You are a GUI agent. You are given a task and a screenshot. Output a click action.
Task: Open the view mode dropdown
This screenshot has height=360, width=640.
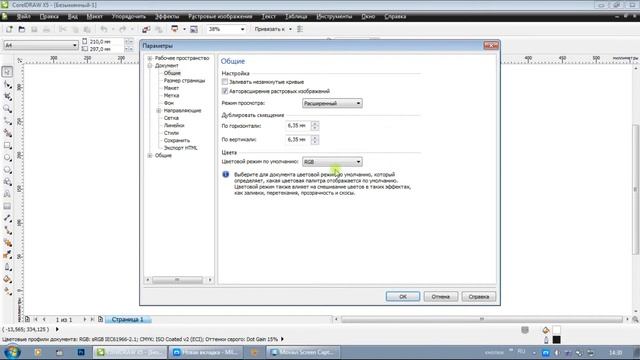pyautogui.click(x=332, y=103)
